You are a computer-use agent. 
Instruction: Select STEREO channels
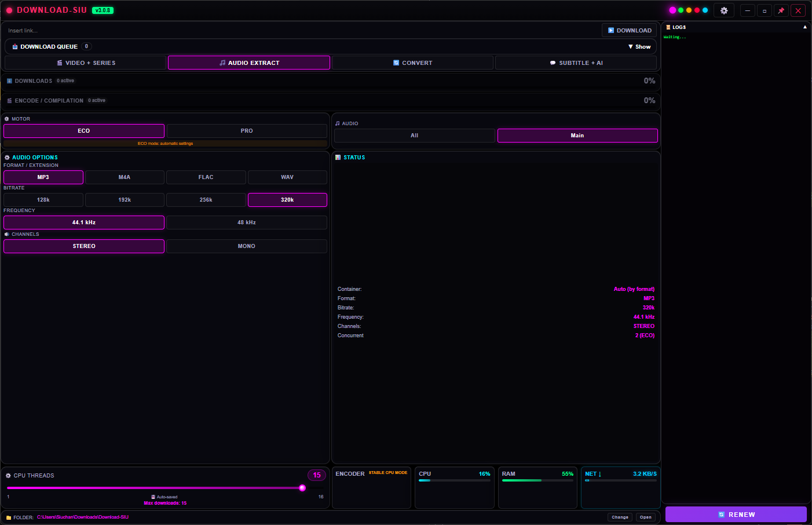point(84,246)
